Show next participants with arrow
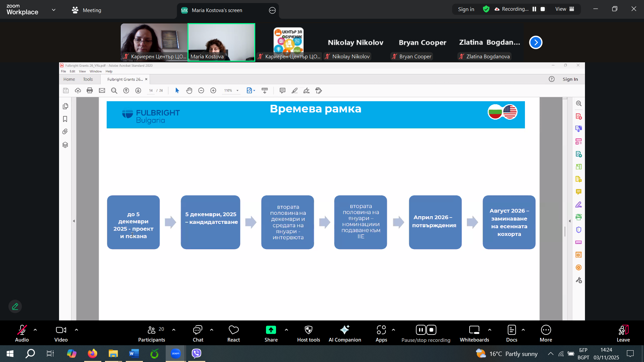Image resolution: width=644 pixels, height=362 pixels. pyautogui.click(x=536, y=43)
